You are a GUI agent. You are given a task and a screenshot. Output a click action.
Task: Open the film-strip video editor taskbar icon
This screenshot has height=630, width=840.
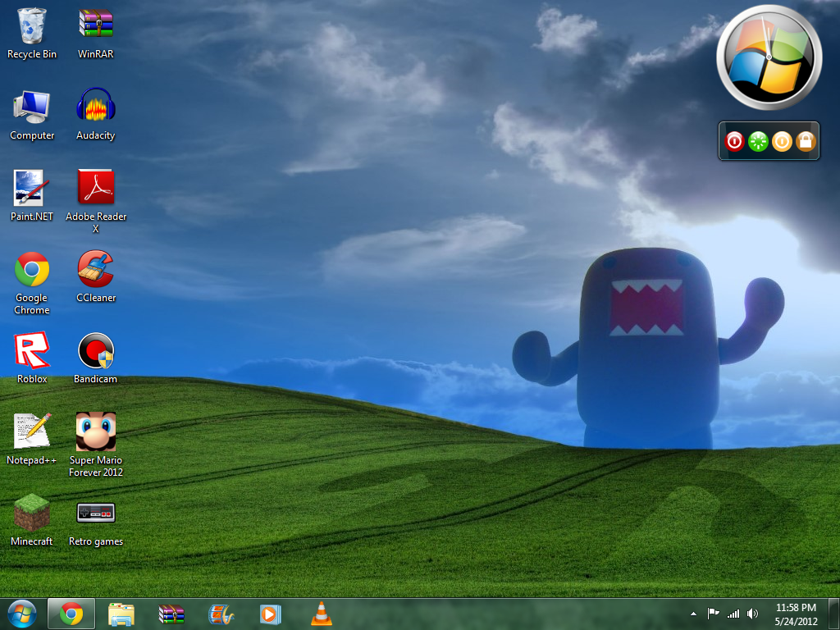coord(221,614)
